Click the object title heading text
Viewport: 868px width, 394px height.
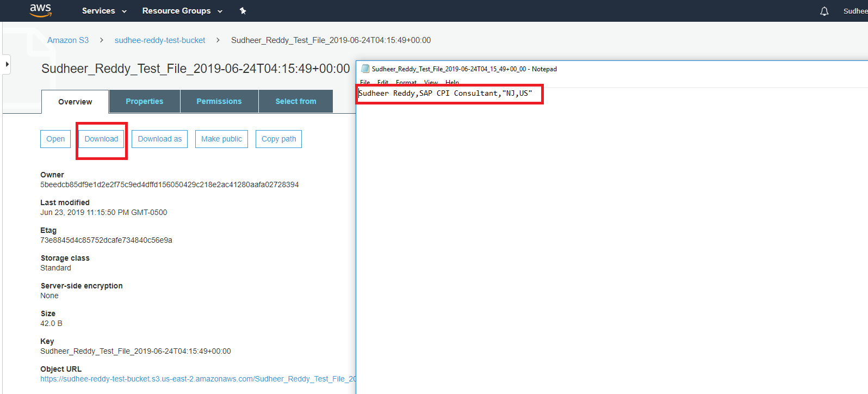click(196, 69)
